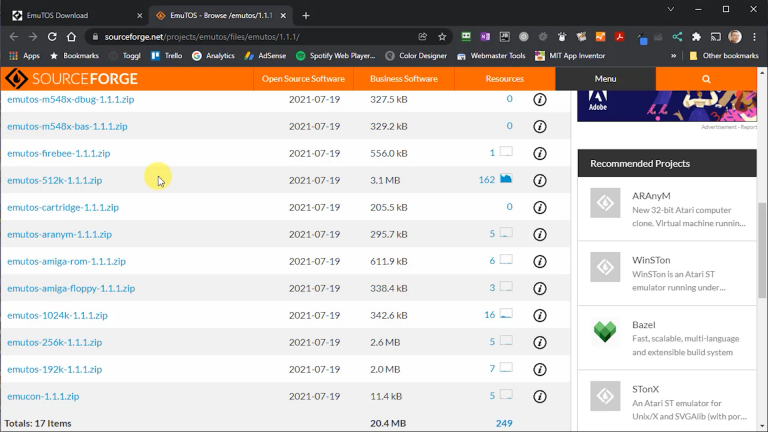The height and width of the screenshot is (432, 768).
Task: Download emucon-1.1.1.zip
Action: pos(43,396)
